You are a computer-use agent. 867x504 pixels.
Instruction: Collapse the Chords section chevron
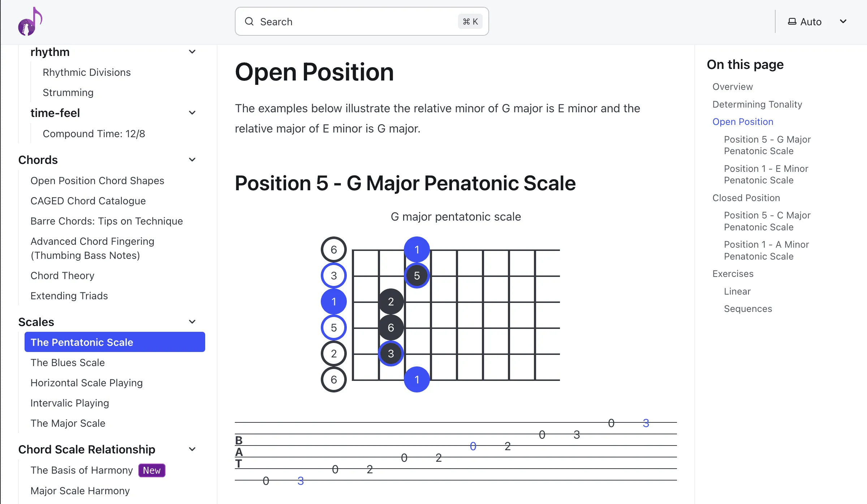192,159
